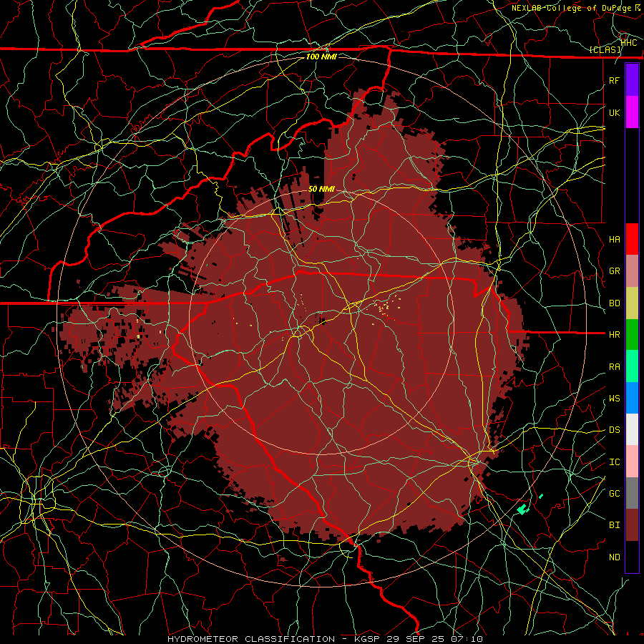The width and height of the screenshot is (644, 644).
Task: Click the IC light pink legend swatch
Action: [x=632, y=462]
